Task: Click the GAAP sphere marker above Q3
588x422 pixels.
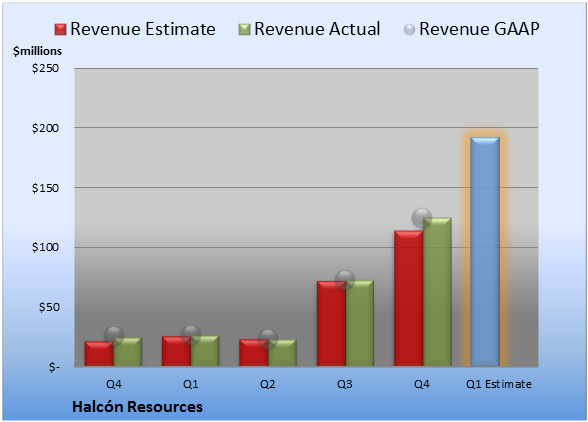Action: pyautogui.click(x=345, y=280)
